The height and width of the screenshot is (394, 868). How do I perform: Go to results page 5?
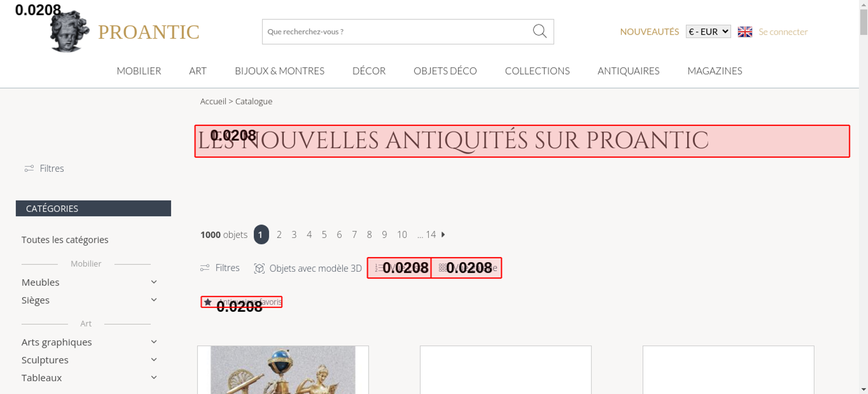[x=324, y=235]
